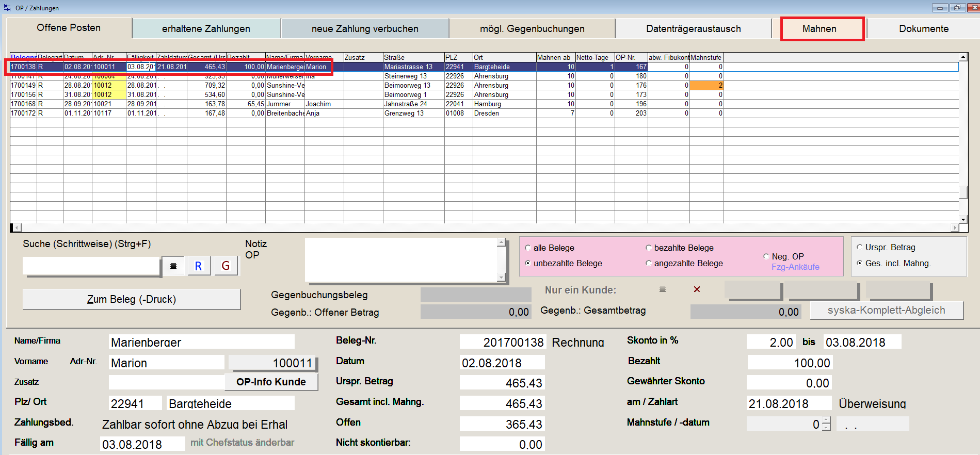The image size is (980, 455).
Task: Open the erhaltene Zahlungen tab
Action: click(x=206, y=29)
